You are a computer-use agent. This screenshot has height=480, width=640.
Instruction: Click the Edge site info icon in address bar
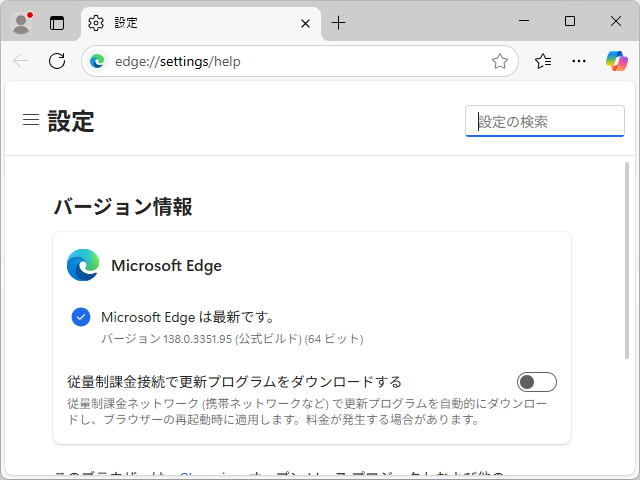(x=97, y=61)
